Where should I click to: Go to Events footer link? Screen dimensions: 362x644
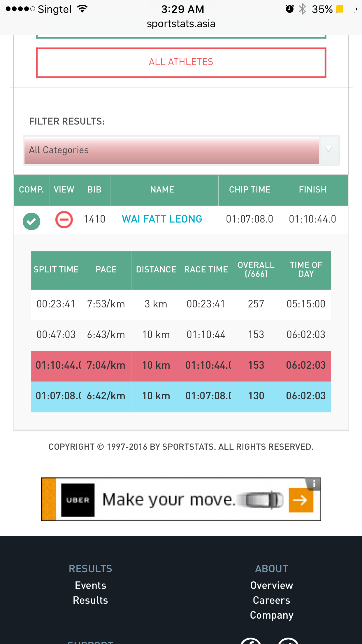tap(90, 585)
